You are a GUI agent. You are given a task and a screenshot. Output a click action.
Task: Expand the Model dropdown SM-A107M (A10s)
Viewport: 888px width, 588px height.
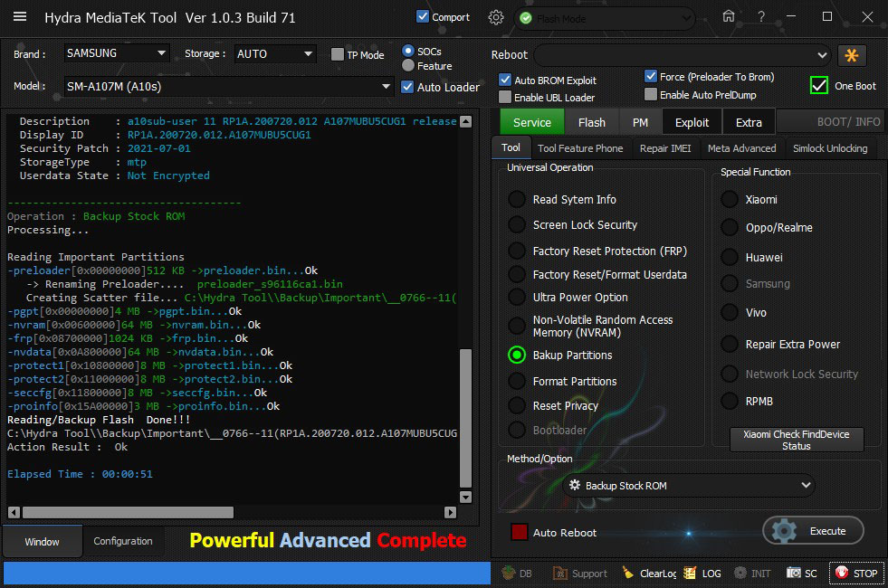[228, 87]
